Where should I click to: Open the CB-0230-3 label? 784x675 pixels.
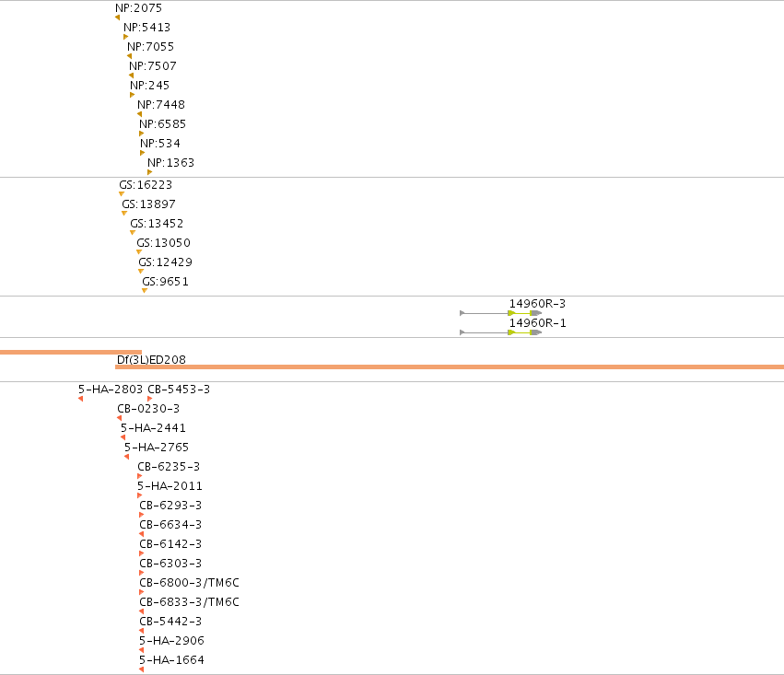(148, 409)
